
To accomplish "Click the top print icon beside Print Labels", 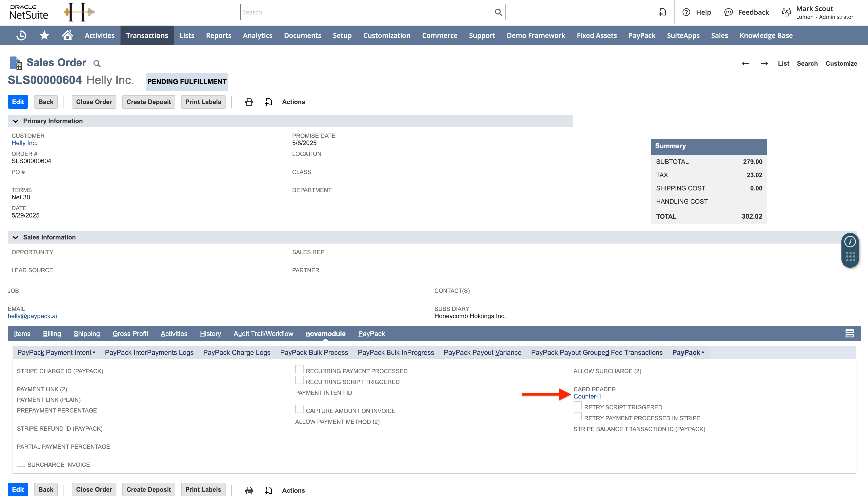I will [x=249, y=102].
